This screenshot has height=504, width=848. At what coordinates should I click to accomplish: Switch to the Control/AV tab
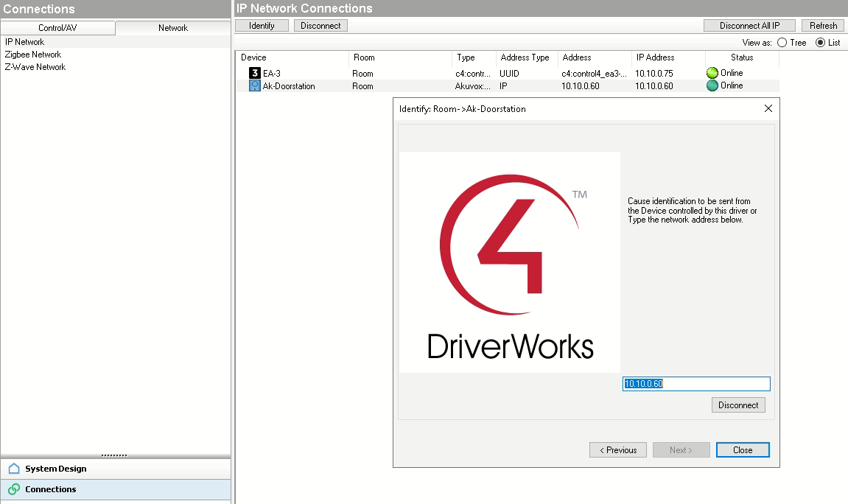[x=57, y=28]
